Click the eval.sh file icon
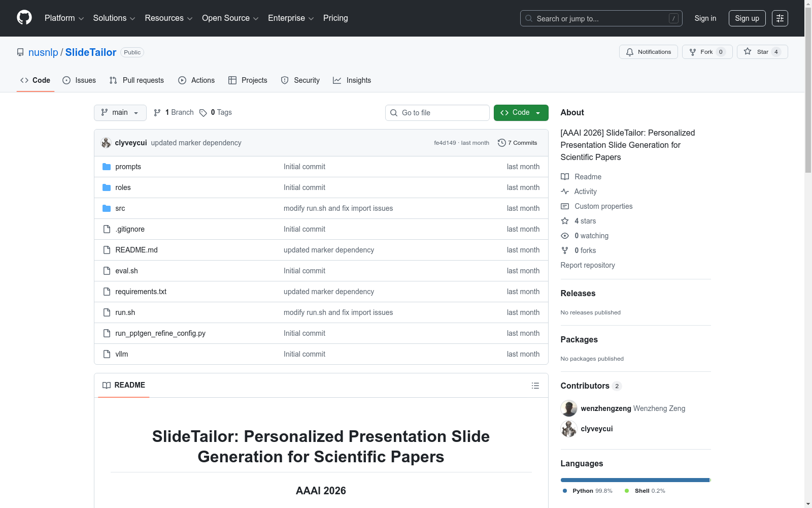This screenshot has height=508, width=812. pos(107,271)
